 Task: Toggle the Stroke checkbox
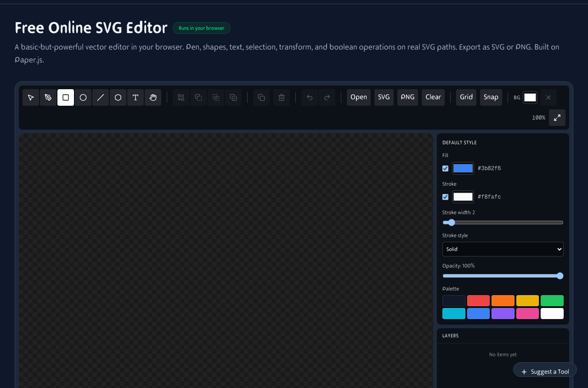[x=445, y=197]
